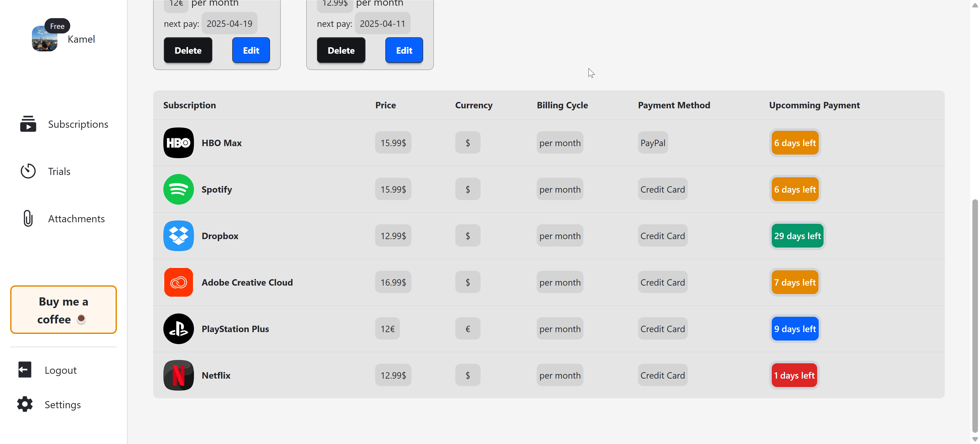This screenshot has height=444, width=980.
Task: Click PlayStation Plus 12€ price cell
Action: (387, 329)
